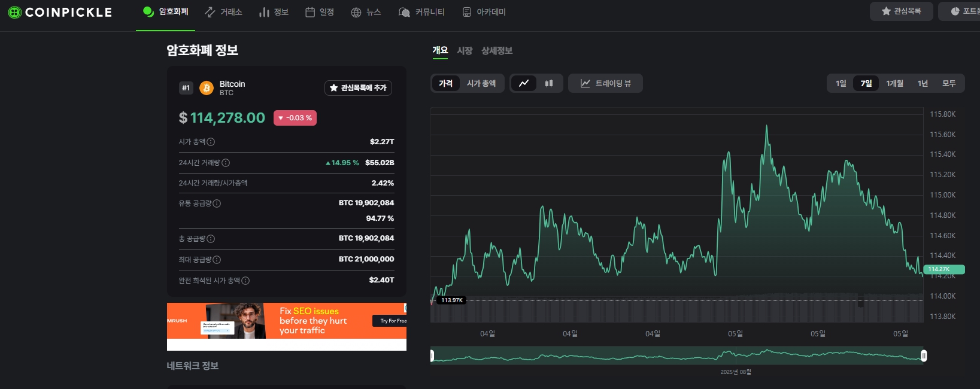Open the 뉴스 nav menu
This screenshot has width=980, height=389.
point(366,12)
